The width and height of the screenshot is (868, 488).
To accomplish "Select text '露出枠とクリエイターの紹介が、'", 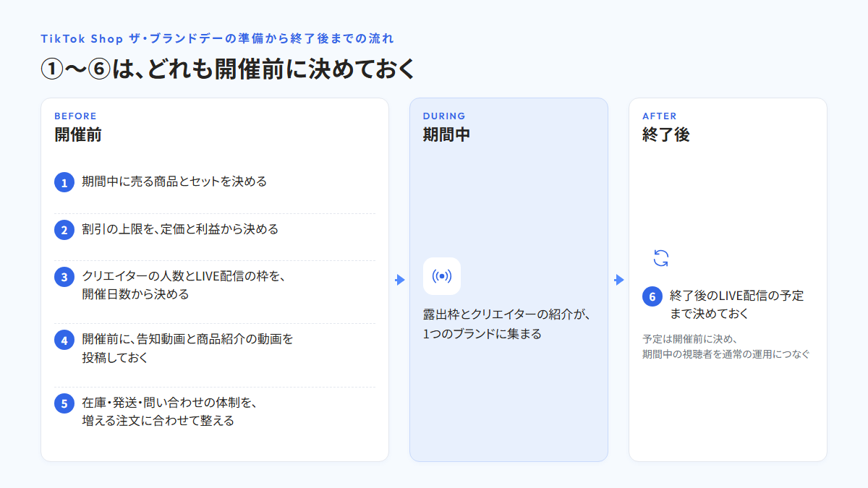I will click(x=508, y=315).
